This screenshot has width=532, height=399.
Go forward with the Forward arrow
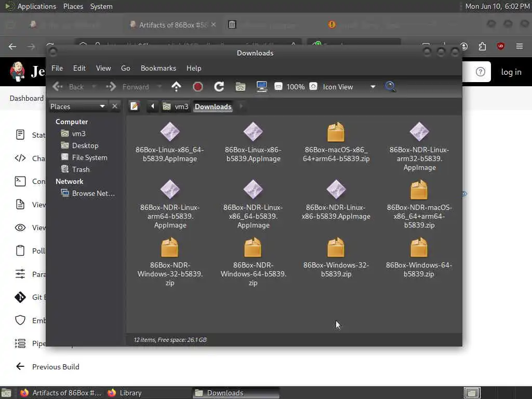[x=128, y=87]
